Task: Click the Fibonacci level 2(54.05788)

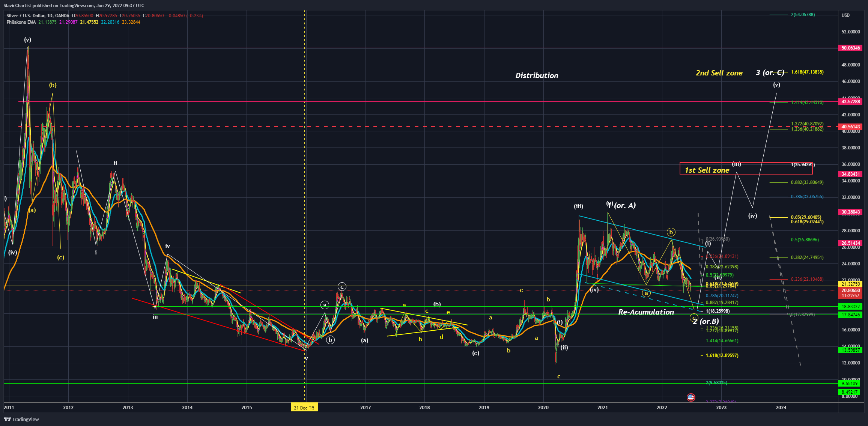Action: click(803, 15)
